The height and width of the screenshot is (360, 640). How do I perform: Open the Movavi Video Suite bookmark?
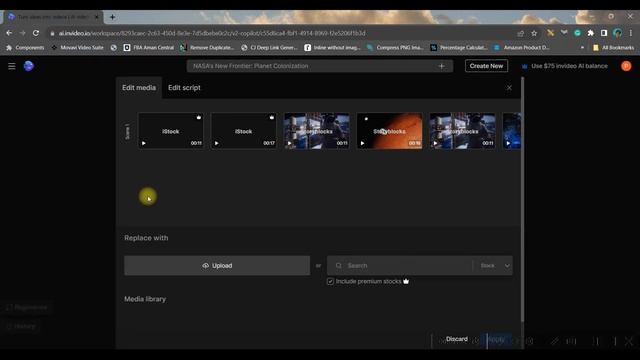click(78, 48)
